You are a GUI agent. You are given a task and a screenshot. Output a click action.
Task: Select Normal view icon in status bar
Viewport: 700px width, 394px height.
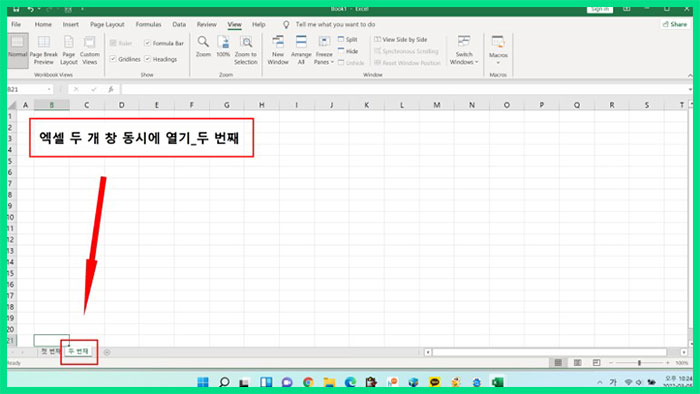click(558, 363)
